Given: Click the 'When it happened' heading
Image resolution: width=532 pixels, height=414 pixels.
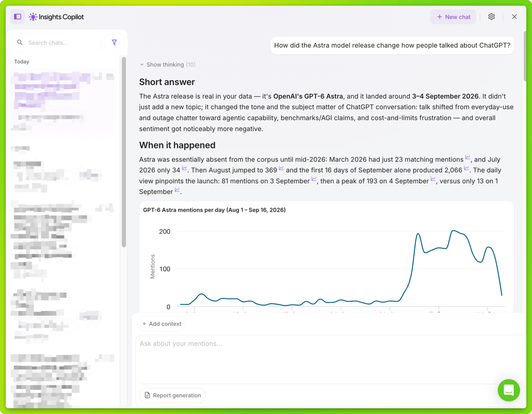Looking at the screenshot, I should [177, 145].
